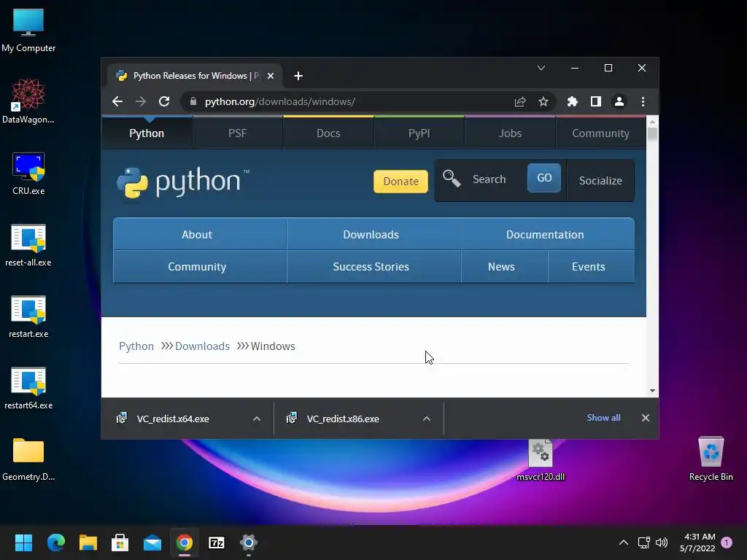Image resolution: width=747 pixels, height=560 pixels.
Task: Select the Community top-bar tab
Action: tap(601, 133)
